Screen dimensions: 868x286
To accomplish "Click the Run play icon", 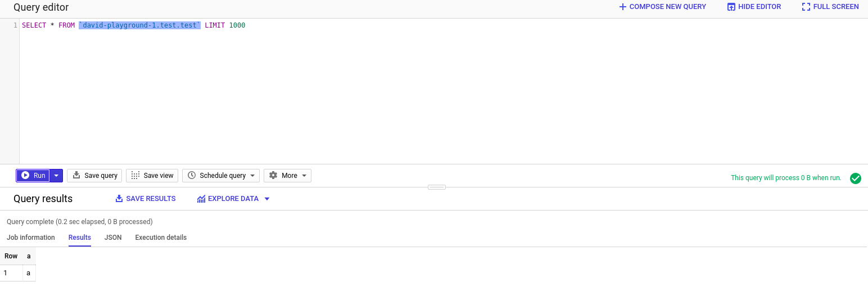I will click(x=25, y=176).
